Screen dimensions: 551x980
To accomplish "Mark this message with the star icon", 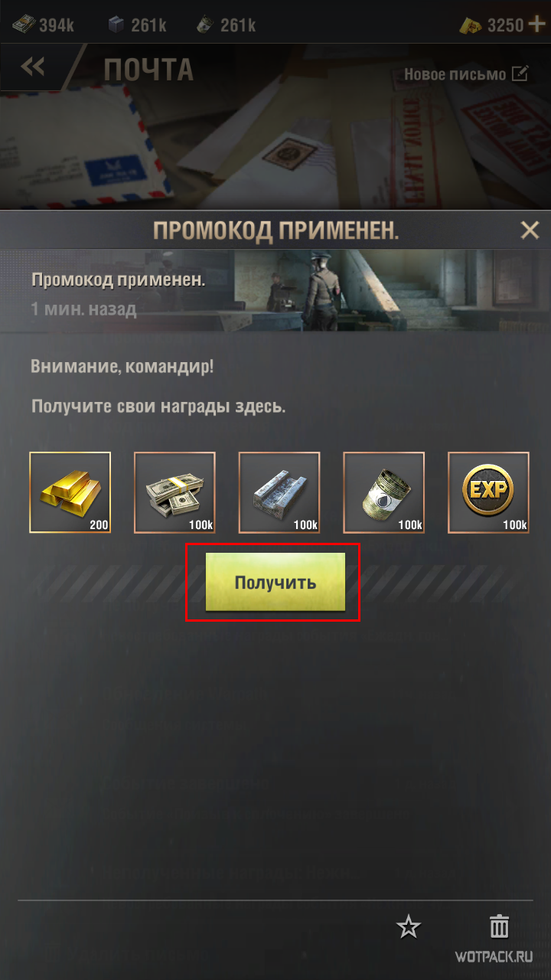I will 409,927.
